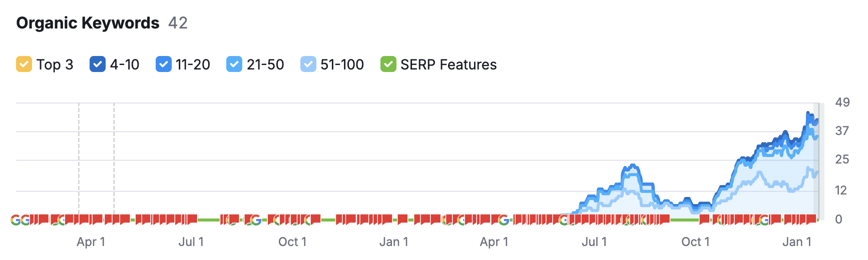The image size is (868, 260).
Task: Hide the 51-100 series via its checkbox
Action: (x=308, y=64)
